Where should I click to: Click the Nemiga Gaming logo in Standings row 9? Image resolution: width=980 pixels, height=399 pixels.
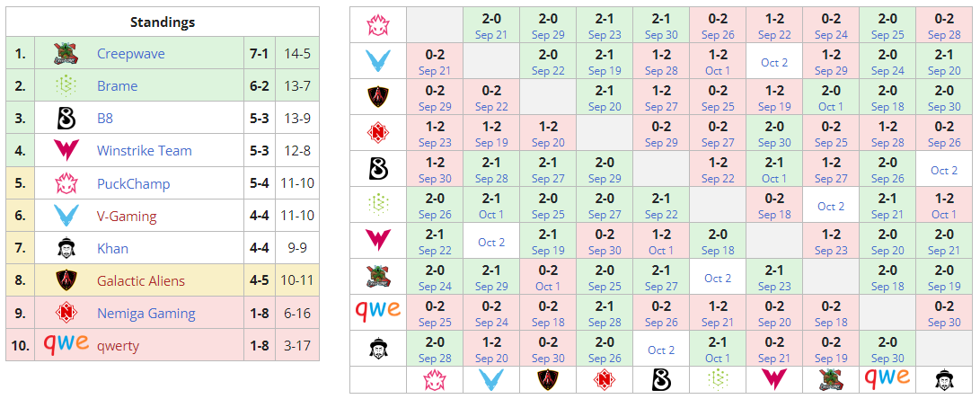point(65,313)
